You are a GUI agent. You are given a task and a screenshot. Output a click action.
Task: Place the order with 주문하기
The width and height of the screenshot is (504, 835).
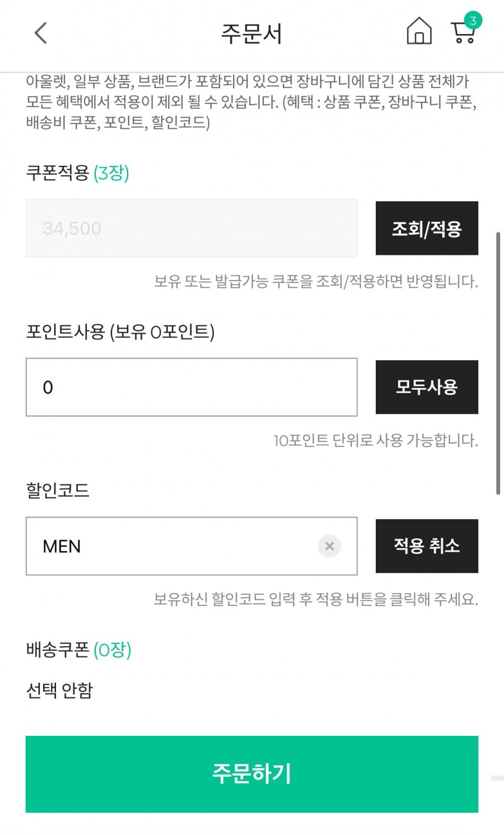(252, 773)
